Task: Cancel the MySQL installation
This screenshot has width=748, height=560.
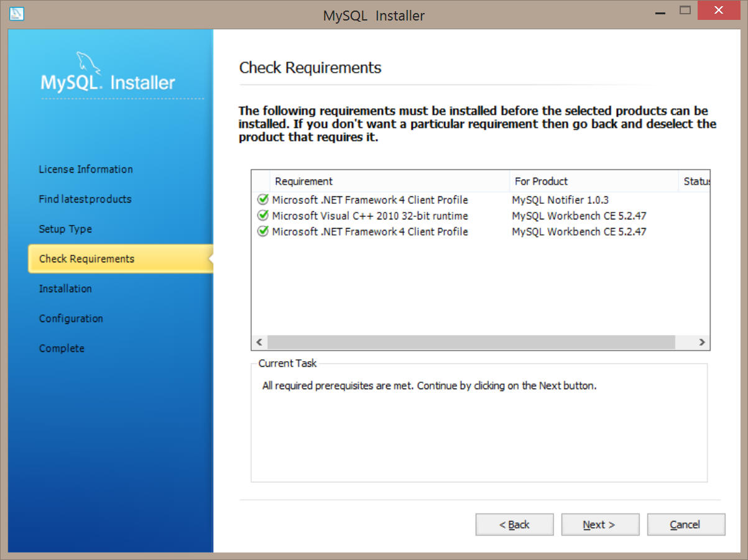Action: pos(686,525)
